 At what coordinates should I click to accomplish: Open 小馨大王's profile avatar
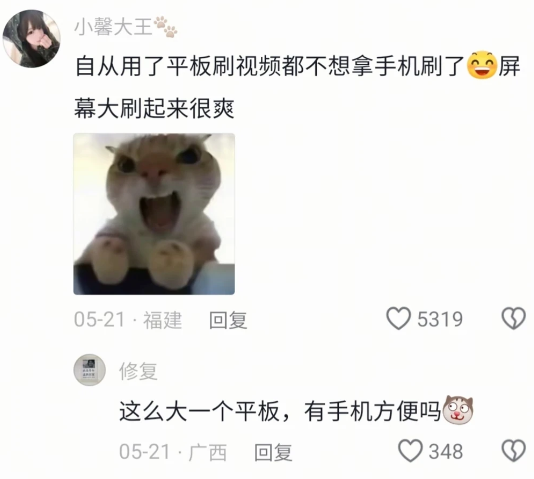coord(32,38)
